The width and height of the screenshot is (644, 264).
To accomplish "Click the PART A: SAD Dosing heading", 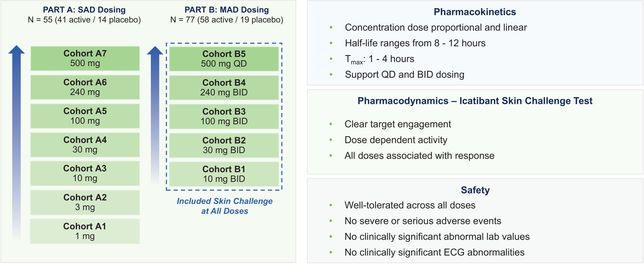I will (84, 10).
